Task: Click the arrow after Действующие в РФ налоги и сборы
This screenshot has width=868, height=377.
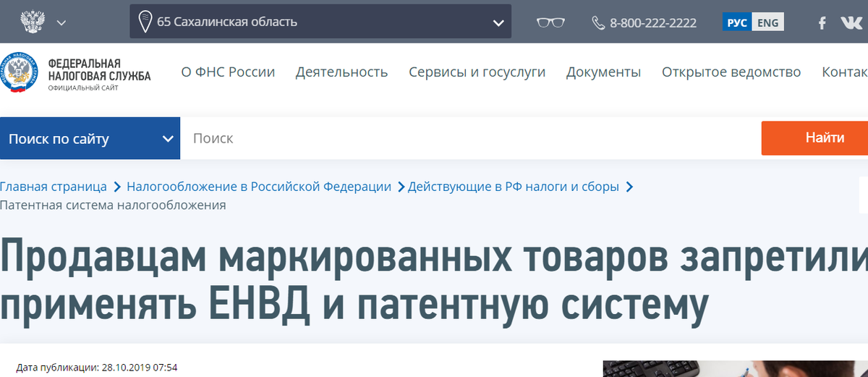Action: point(629,187)
